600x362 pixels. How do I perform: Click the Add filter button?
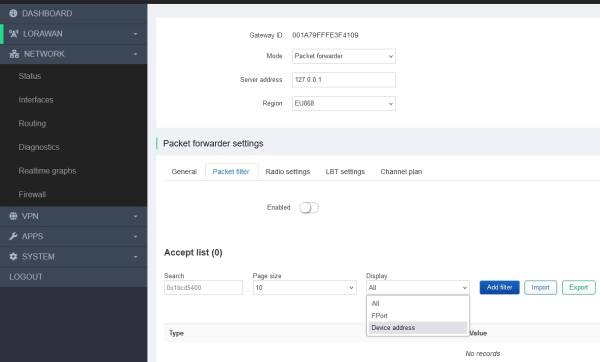pyautogui.click(x=499, y=287)
